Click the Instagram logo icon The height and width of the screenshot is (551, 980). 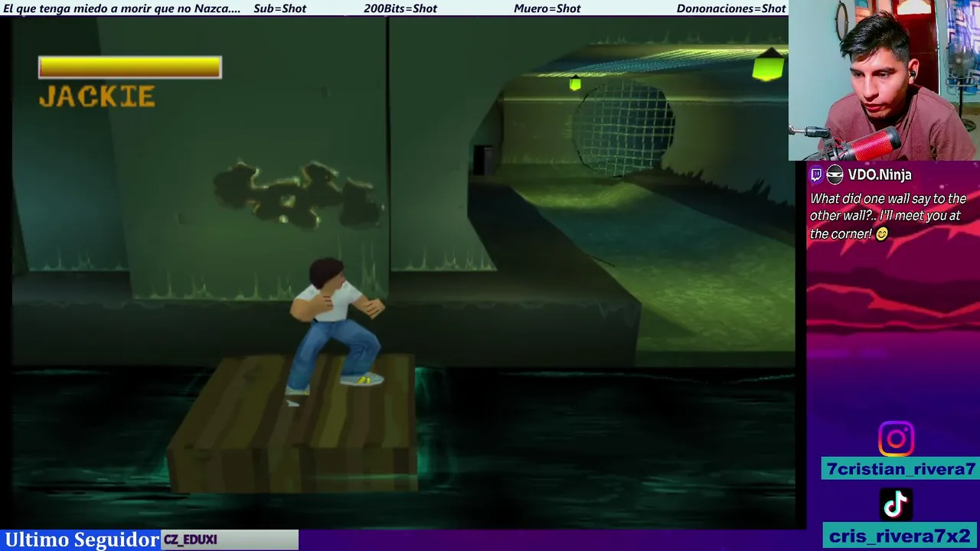(x=896, y=439)
